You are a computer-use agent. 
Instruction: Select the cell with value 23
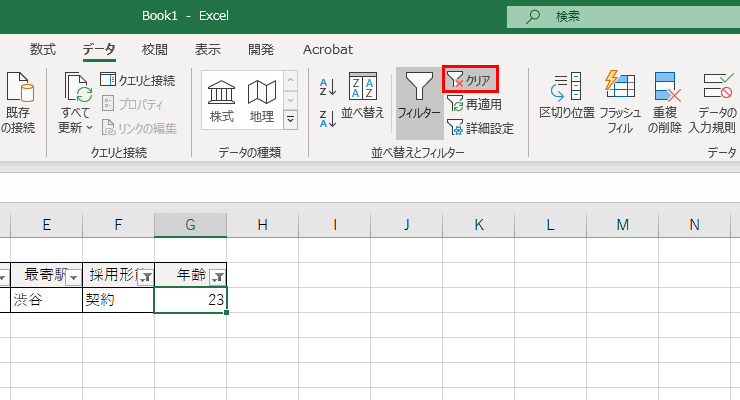tap(190, 300)
